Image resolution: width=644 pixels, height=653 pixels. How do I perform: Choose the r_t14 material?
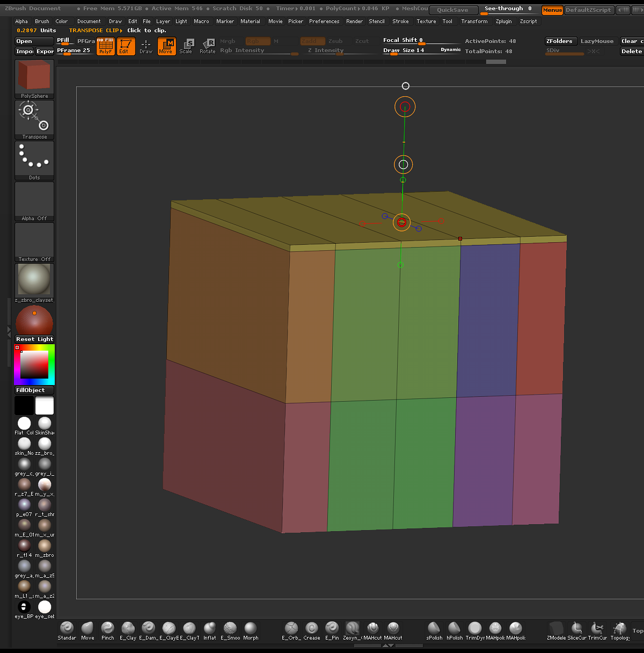[x=24, y=549]
